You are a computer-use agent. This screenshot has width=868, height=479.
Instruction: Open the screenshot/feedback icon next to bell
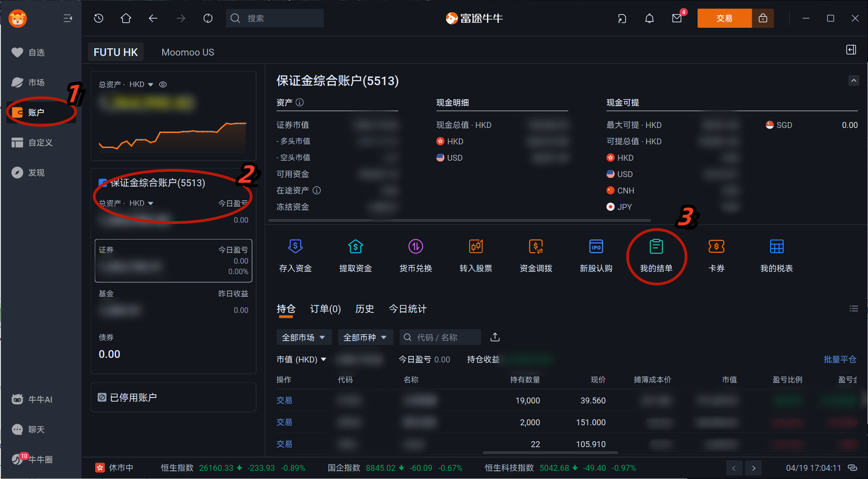click(x=622, y=18)
